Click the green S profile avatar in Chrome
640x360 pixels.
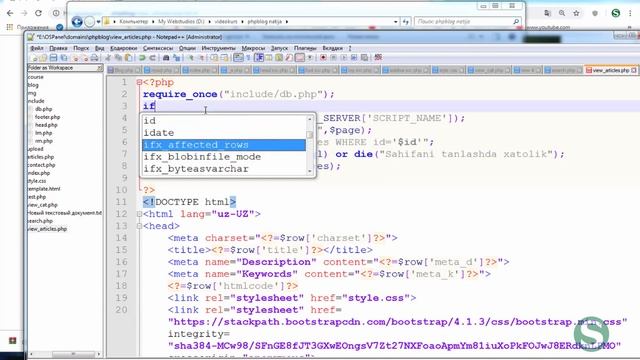pyautogui.click(x=616, y=13)
